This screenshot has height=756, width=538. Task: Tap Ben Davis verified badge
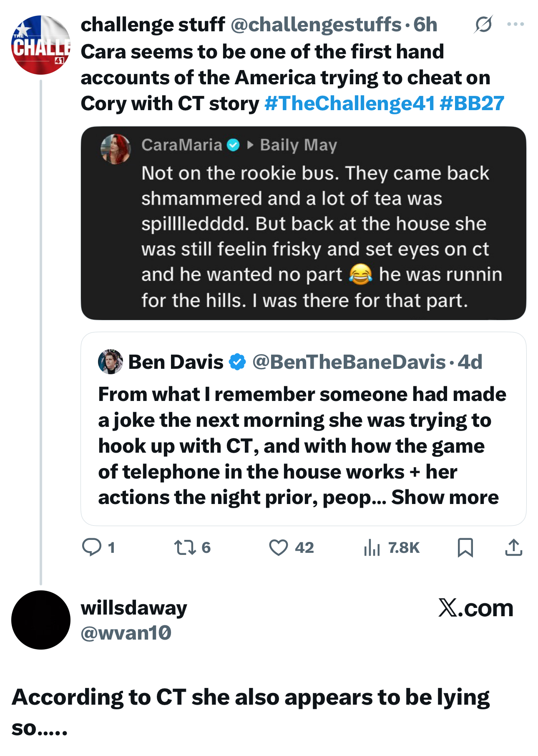[238, 362]
